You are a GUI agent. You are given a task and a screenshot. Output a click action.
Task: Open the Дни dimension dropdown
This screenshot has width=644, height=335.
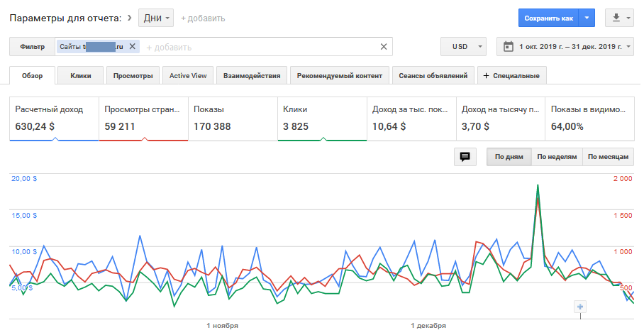tap(156, 18)
